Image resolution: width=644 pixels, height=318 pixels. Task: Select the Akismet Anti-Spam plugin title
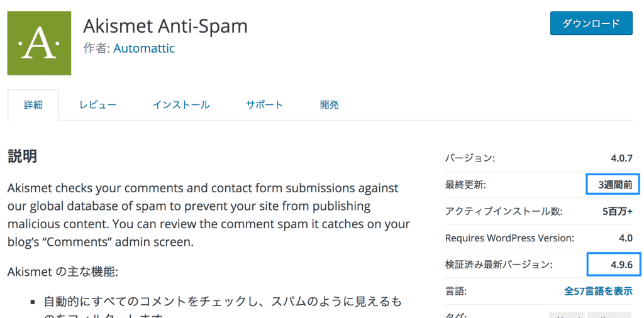coord(165,26)
